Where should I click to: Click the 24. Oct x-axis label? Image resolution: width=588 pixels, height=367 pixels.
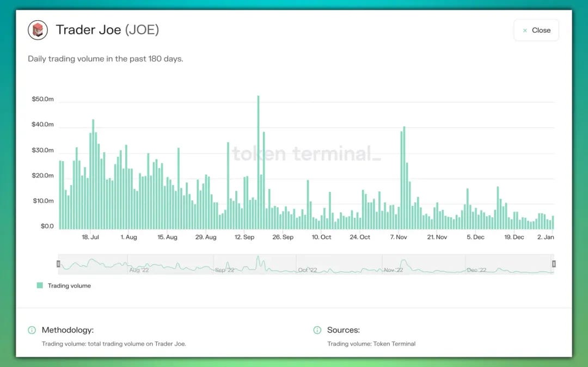[360, 237]
